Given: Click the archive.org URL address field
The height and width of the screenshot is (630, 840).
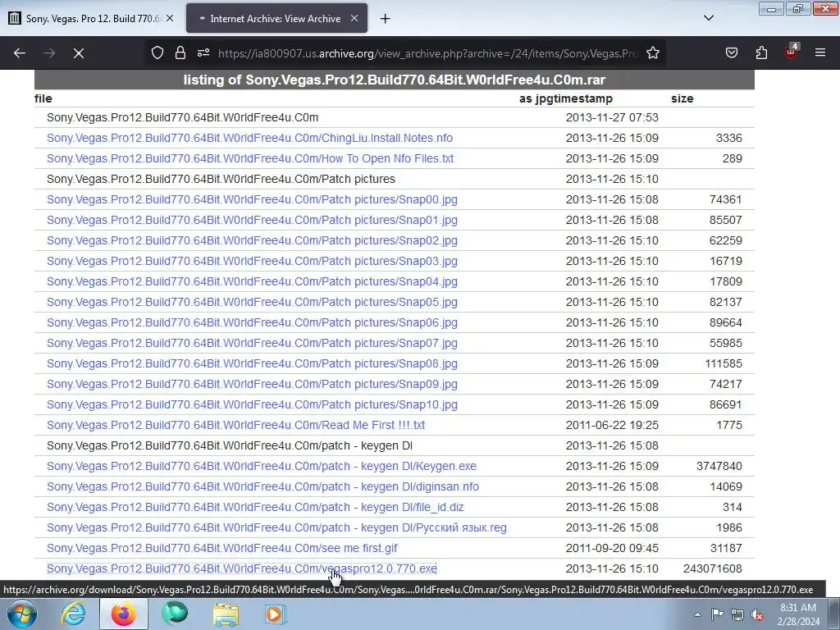Looking at the screenshot, I should tap(427, 53).
